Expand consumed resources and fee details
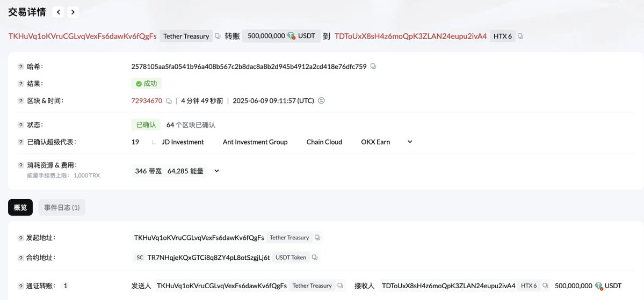Image resolution: width=644 pixels, height=300 pixels. 217,171
